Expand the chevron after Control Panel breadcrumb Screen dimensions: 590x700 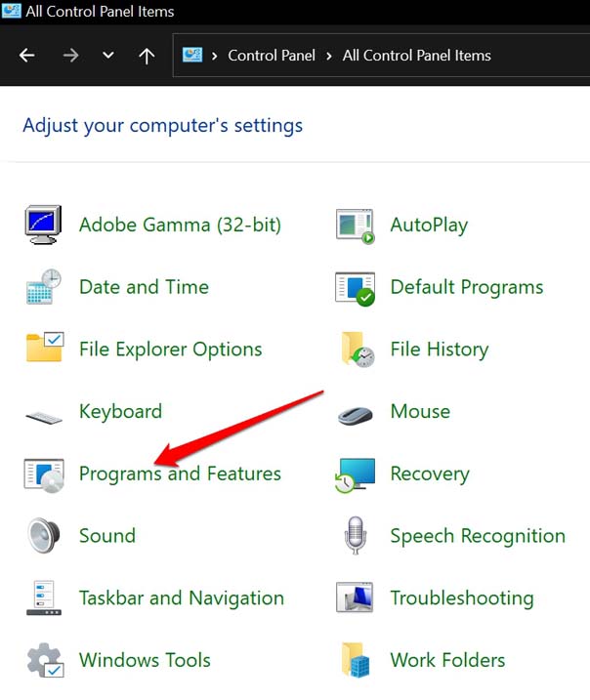coord(329,56)
